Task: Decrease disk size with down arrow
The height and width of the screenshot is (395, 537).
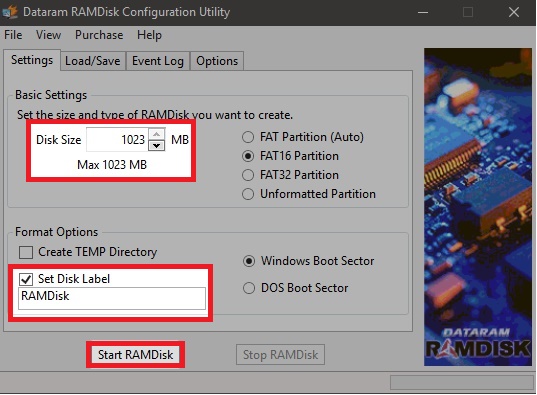Action: coord(157,146)
